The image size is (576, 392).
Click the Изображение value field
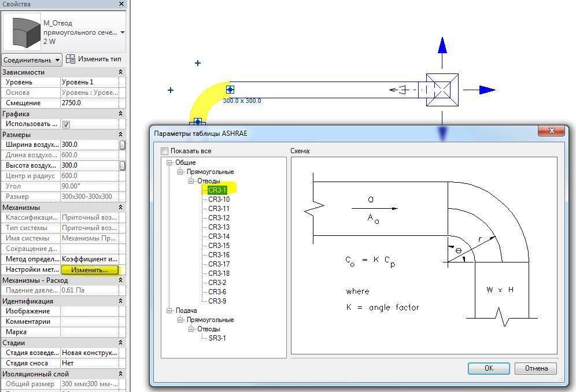coord(89,311)
